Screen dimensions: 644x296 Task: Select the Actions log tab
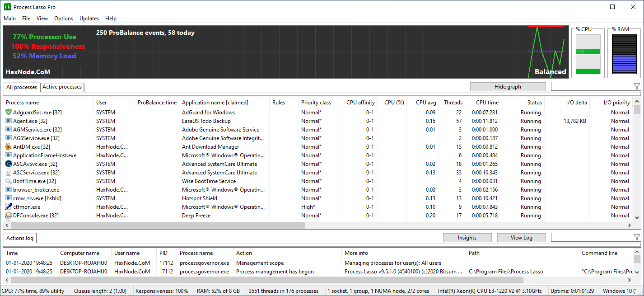(20, 238)
